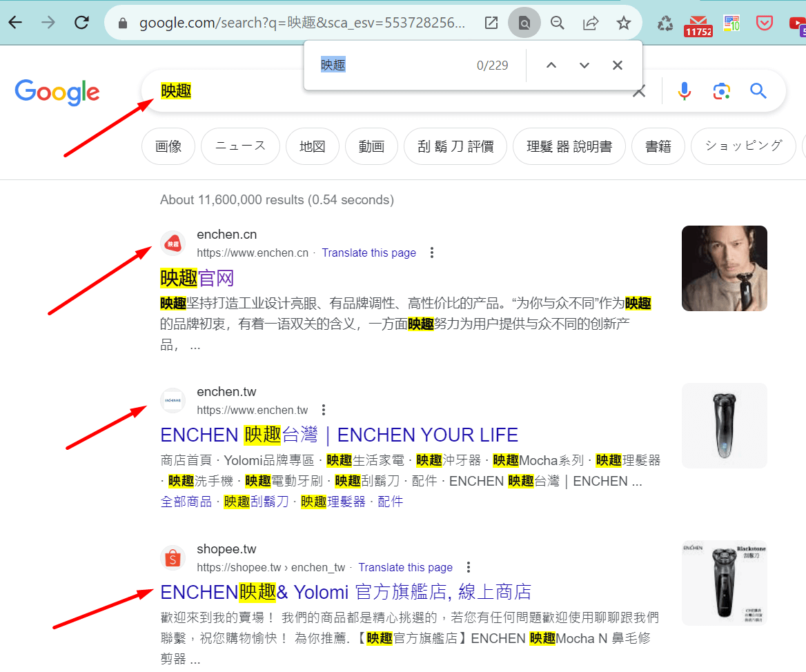Toggle the padlock site security info

pyautogui.click(x=122, y=22)
